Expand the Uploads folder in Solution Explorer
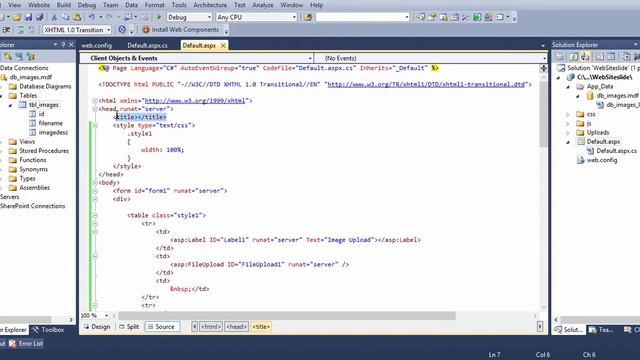The image size is (640, 360). point(568,133)
